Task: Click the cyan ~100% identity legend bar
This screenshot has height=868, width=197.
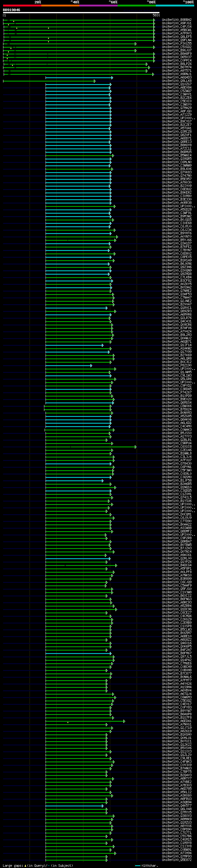Action: (175, 6)
